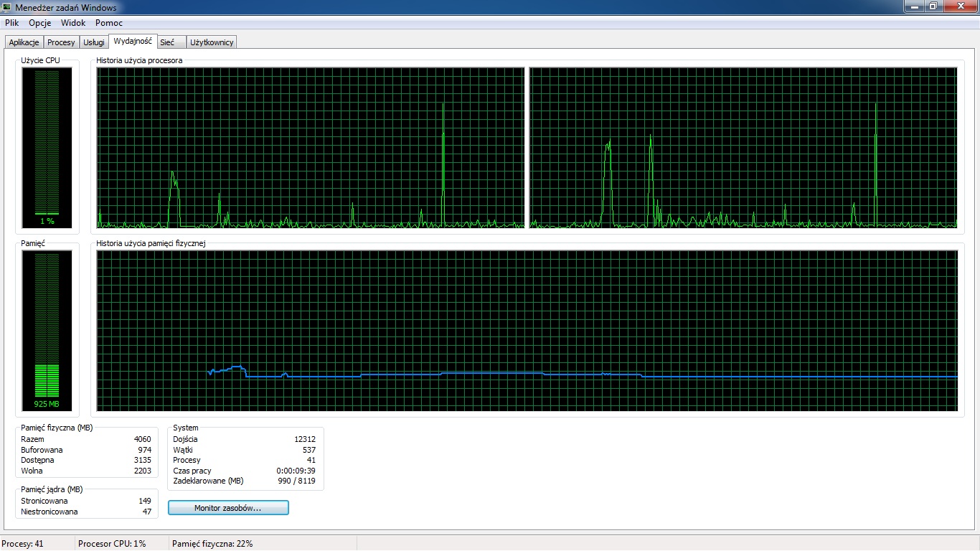The width and height of the screenshot is (980, 551).
Task: Switch to the Aplikacje tab
Action: [x=24, y=42]
